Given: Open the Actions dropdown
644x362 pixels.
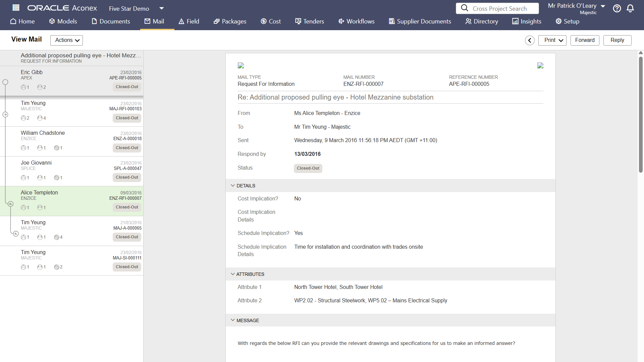Looking at the screenshot, I should coord(66,40).
